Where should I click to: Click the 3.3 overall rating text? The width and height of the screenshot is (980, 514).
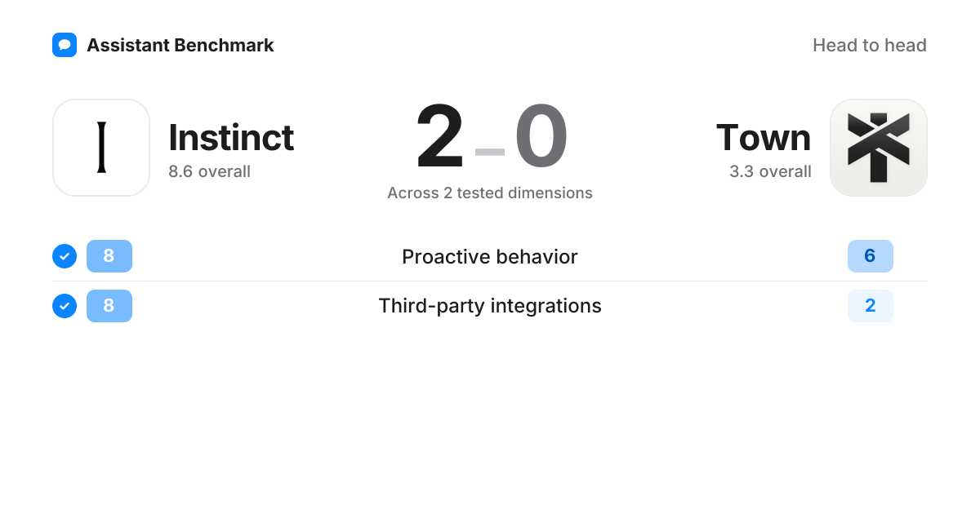(x=770, y=171)
